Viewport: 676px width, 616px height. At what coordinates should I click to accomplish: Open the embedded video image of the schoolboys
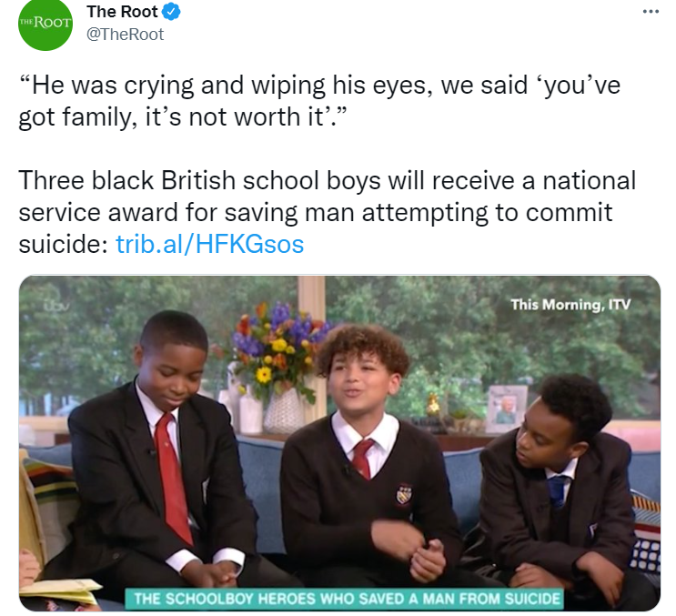click(x=339, y=443)
